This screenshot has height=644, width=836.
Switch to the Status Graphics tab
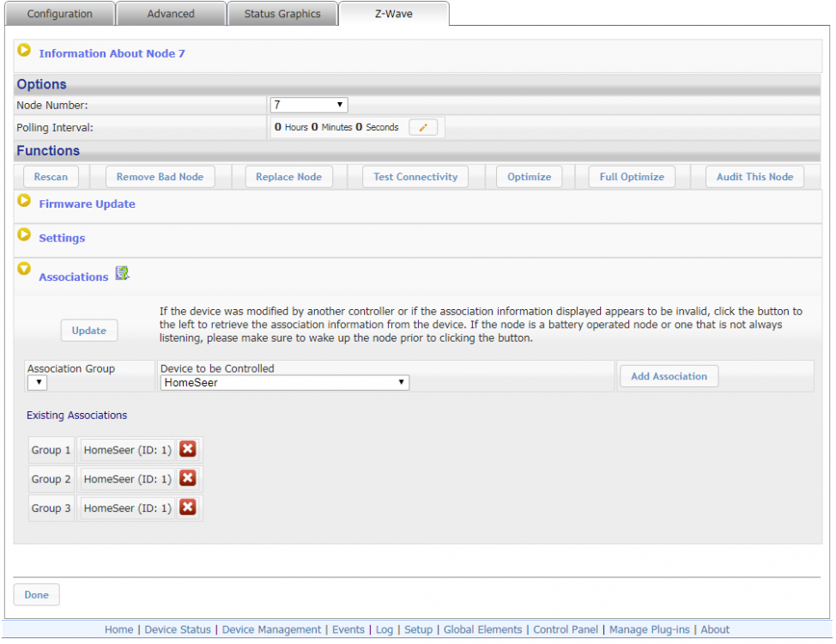click(x=282, y=14)
